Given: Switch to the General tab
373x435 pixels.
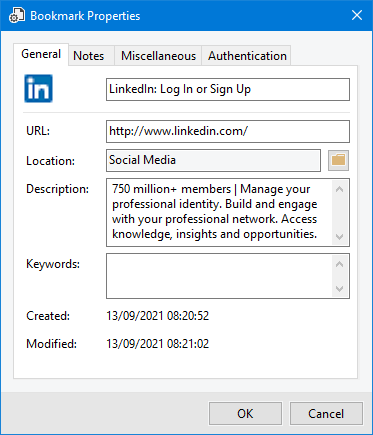Looking at the screenshot, I should click(x=41, y=54).
